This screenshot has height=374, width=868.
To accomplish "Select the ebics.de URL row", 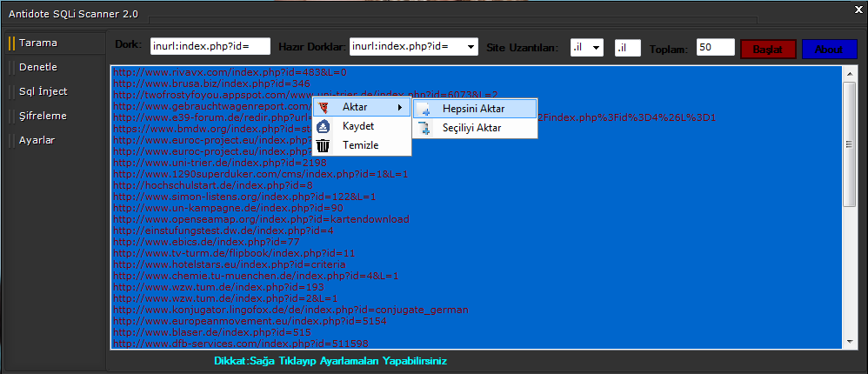I will 206,242.
